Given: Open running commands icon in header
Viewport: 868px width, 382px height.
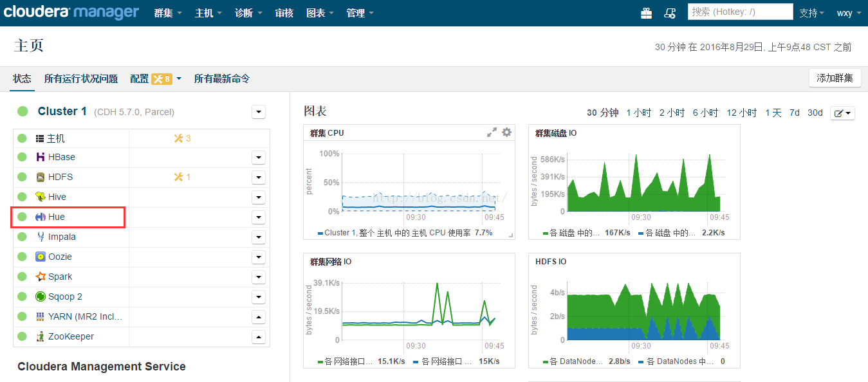Looking at the screenshot, I should coord(670,13).
